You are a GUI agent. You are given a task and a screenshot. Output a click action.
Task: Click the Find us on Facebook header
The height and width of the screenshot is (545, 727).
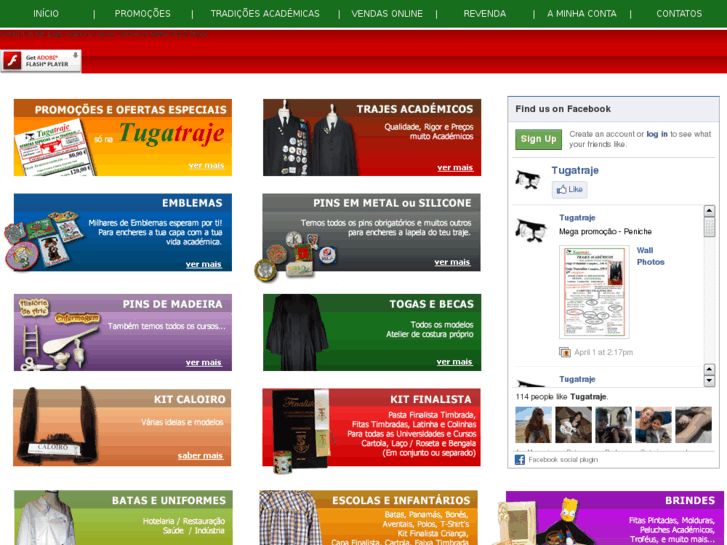563,109
